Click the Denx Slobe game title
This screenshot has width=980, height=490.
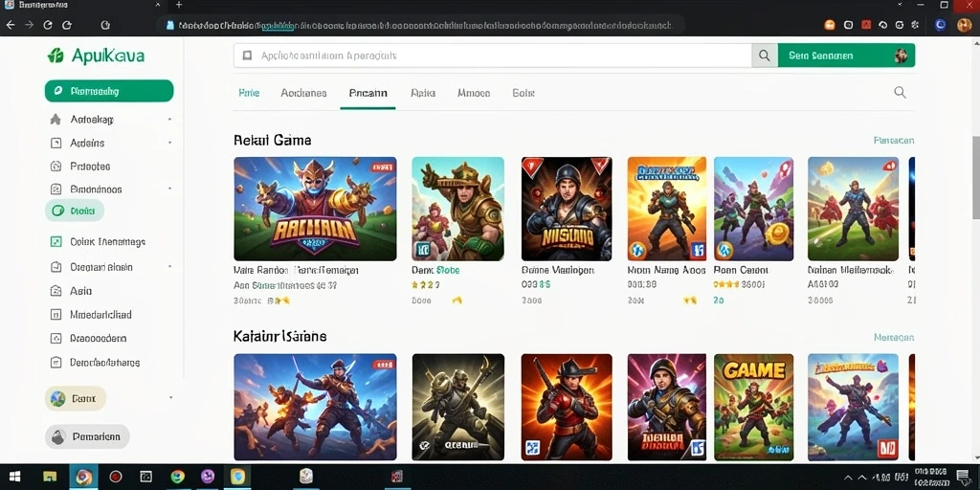tap(435, 270)
